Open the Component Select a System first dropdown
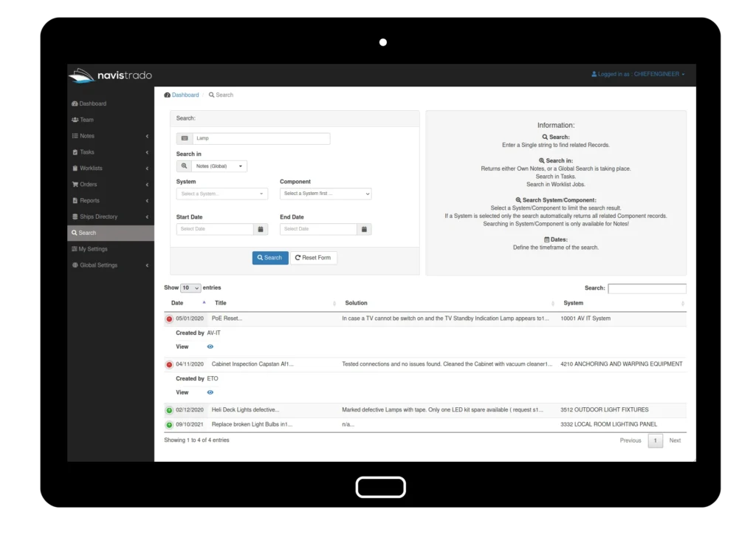 (x=326, y=194)
